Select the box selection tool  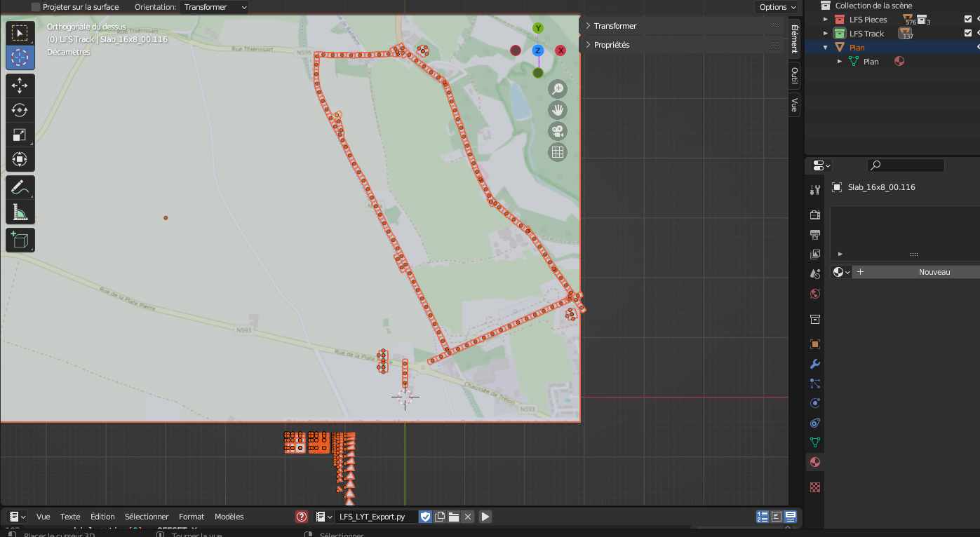pyautogui.click(x=20, y=33)
